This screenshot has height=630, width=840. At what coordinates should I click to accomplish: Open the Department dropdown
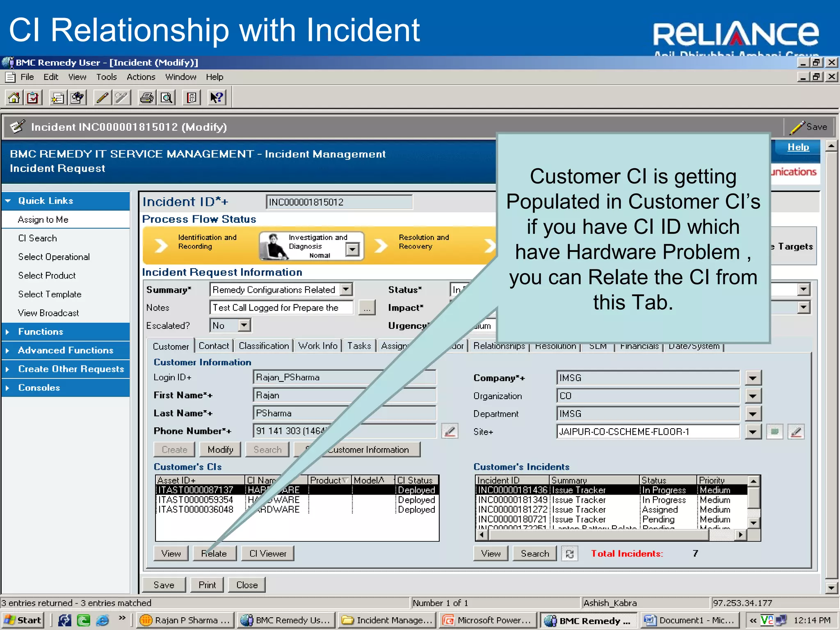tap(753, 414)
